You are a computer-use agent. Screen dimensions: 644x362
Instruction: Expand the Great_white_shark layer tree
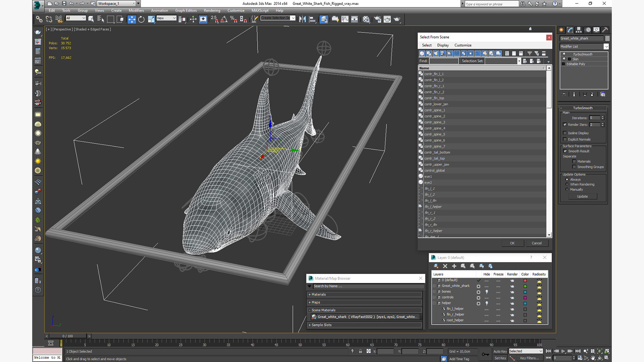(434, 286)
